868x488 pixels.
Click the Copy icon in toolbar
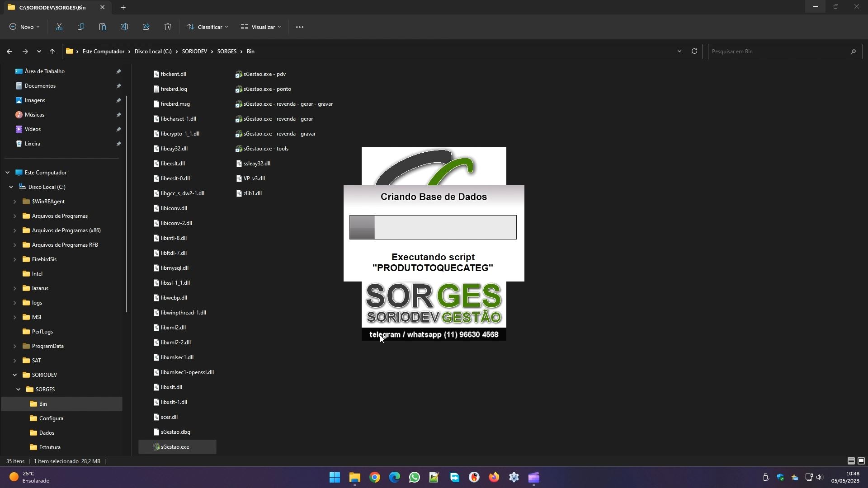[81, 27]
